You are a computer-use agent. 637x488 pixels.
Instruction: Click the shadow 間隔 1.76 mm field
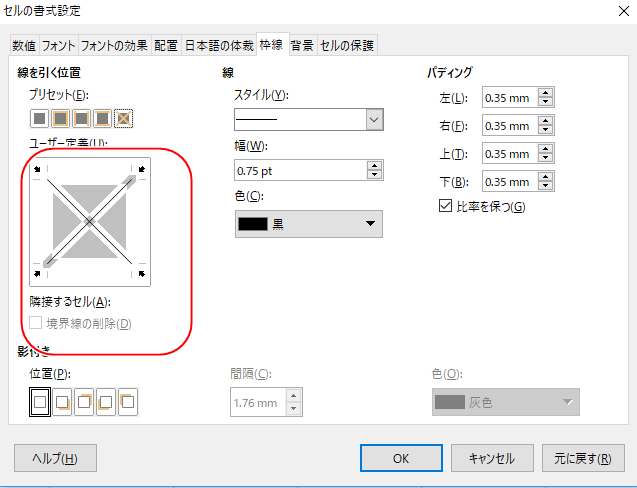click(x=258, y=402)
